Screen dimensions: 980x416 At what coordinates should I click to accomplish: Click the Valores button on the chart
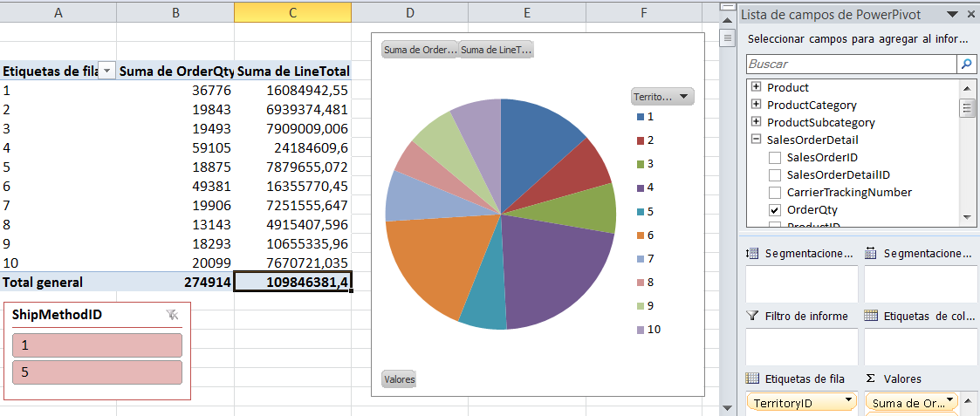pyautogui.click(x=399, y=379)
